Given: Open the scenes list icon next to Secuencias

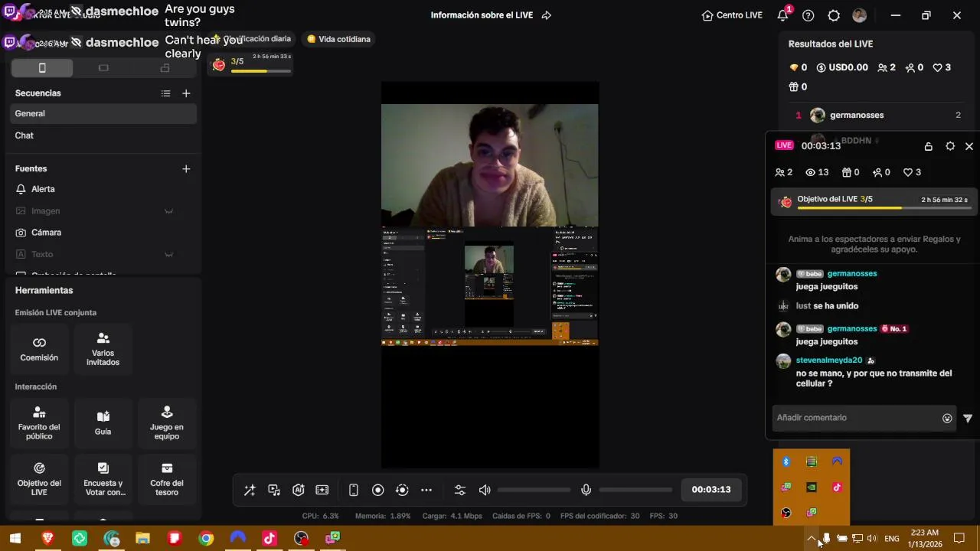Looking at the screenshot, I should coord(165,93).
